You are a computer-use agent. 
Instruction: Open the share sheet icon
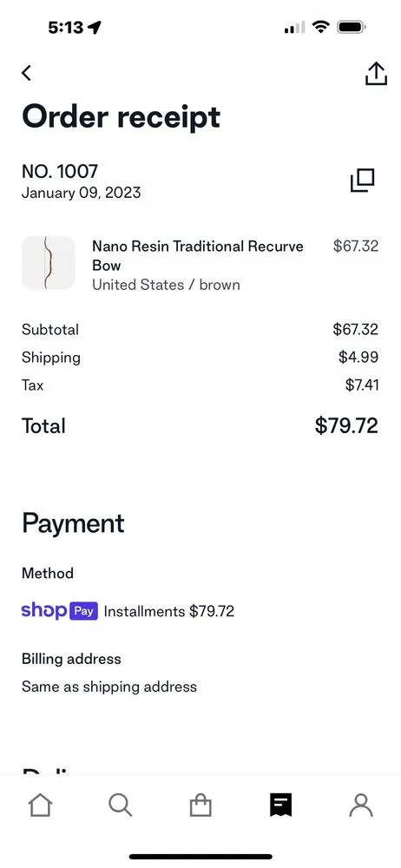(376, 73)
